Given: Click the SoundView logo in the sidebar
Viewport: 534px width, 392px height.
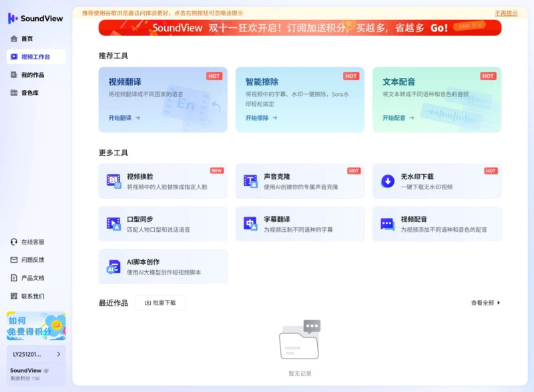Looking at the screenshot, I should 33,19.
